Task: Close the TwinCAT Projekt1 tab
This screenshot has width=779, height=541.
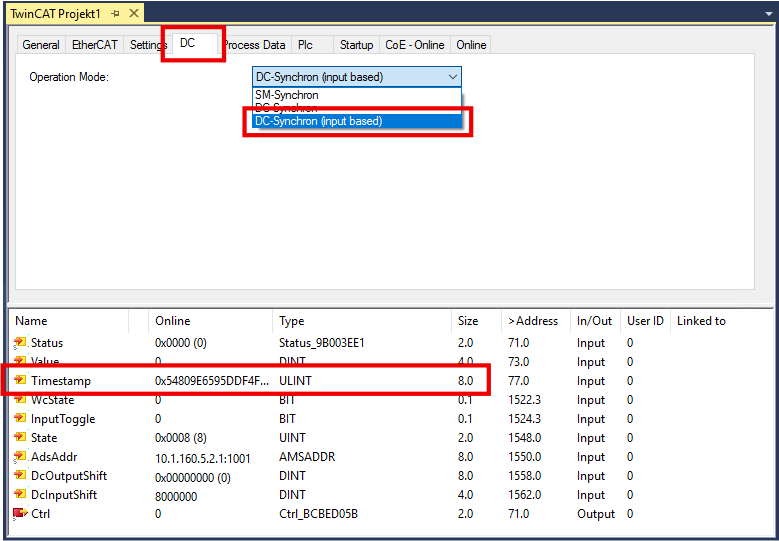Action: point(134,14)
